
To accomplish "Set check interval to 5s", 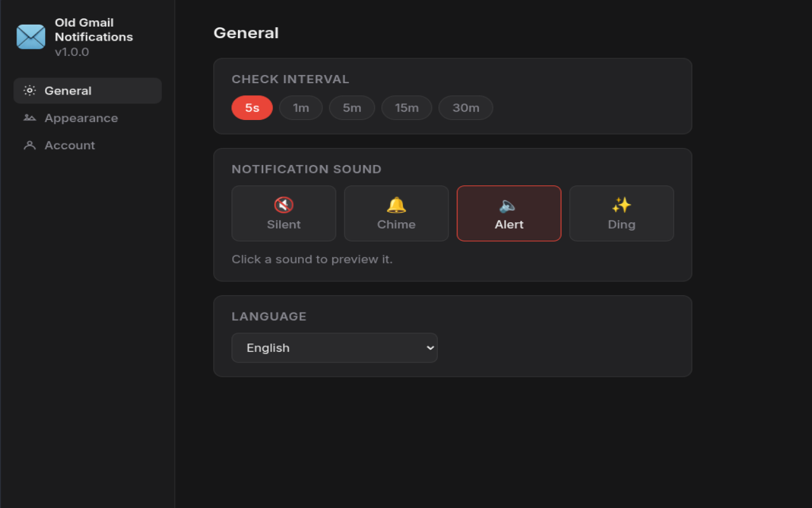I will pos(252,108).
